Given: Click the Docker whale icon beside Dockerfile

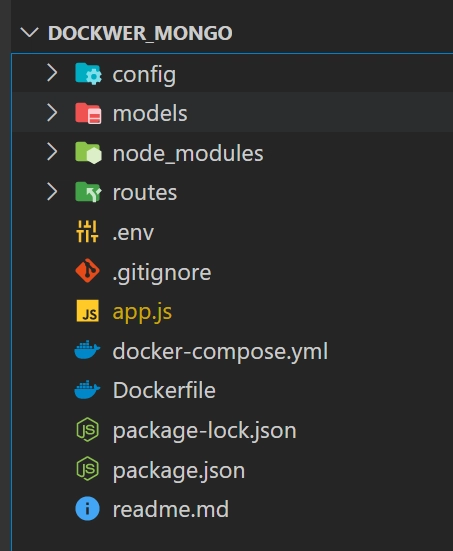Looking at the screenshot, I should (x=87, y=390).
